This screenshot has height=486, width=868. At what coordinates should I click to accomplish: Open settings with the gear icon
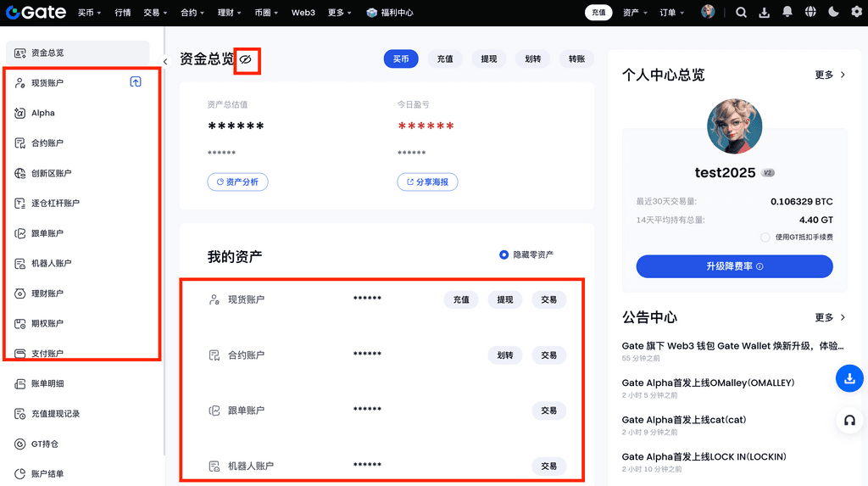(855, 13)
